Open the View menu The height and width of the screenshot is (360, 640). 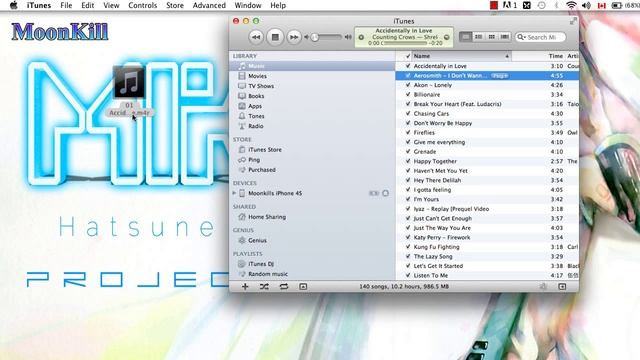point(111,5)
